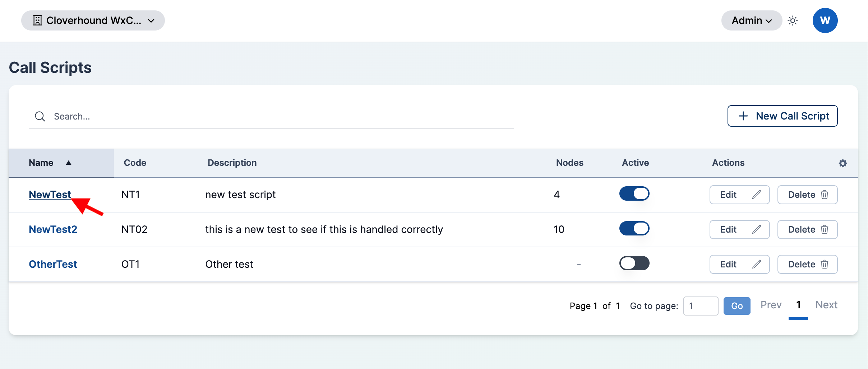Delete the NewTest script
The width and height of the screenshot is (868, 369).
807,195
